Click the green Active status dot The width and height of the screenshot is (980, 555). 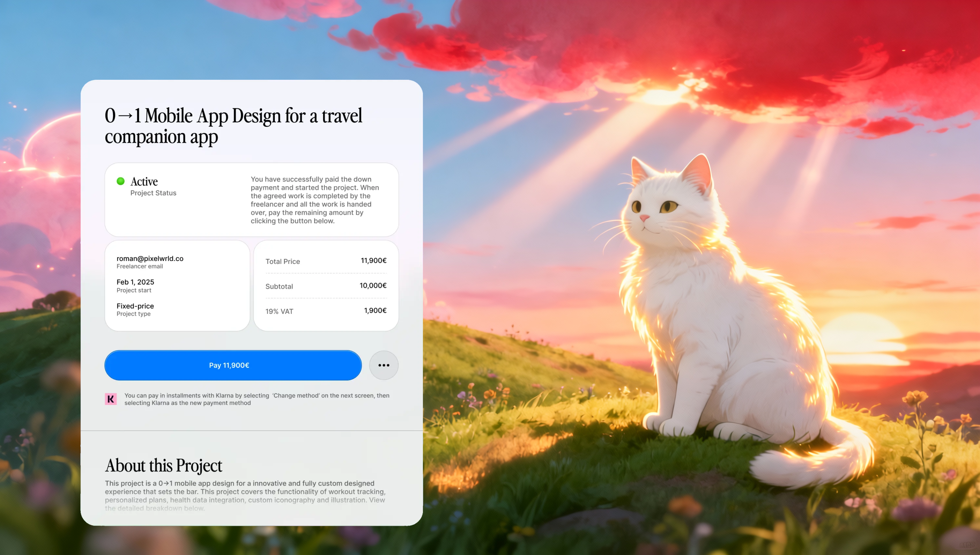(121, 181)
